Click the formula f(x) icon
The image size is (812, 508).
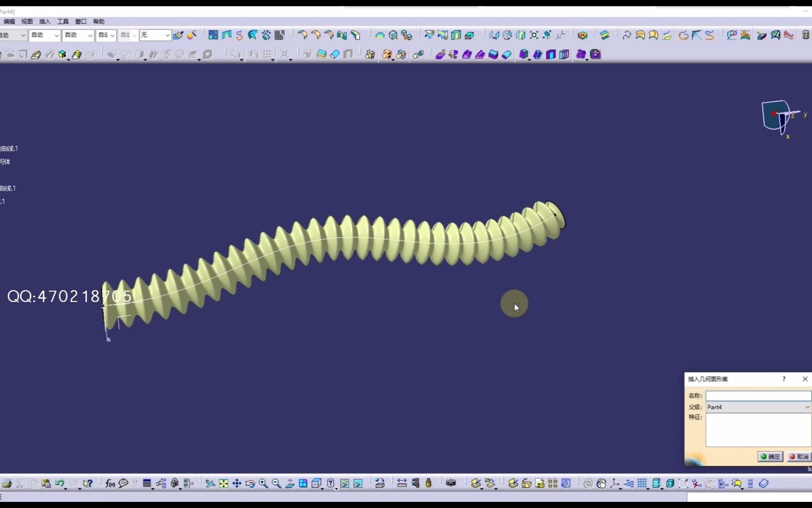[x=110, y=484]
